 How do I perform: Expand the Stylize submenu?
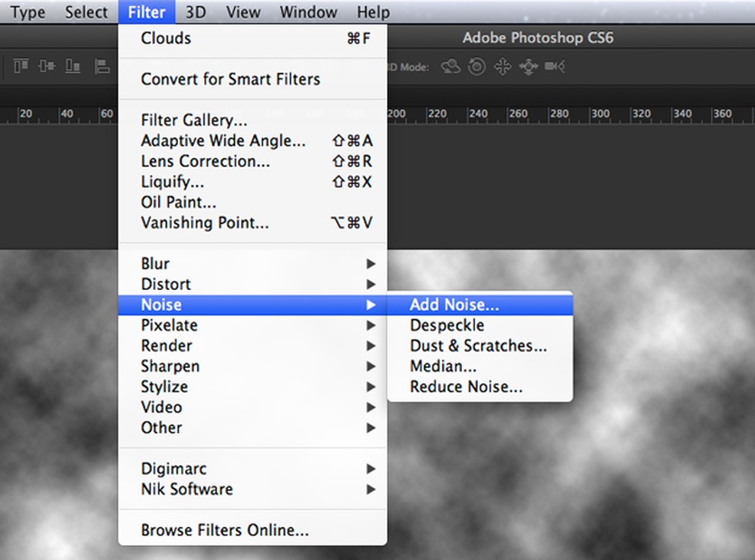[252, 387]
